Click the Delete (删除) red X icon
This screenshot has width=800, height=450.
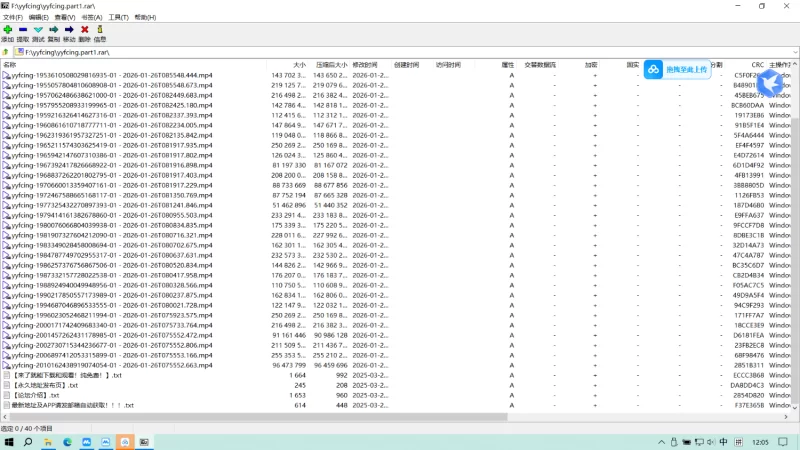pyautogui.click(x=85, y=30)
